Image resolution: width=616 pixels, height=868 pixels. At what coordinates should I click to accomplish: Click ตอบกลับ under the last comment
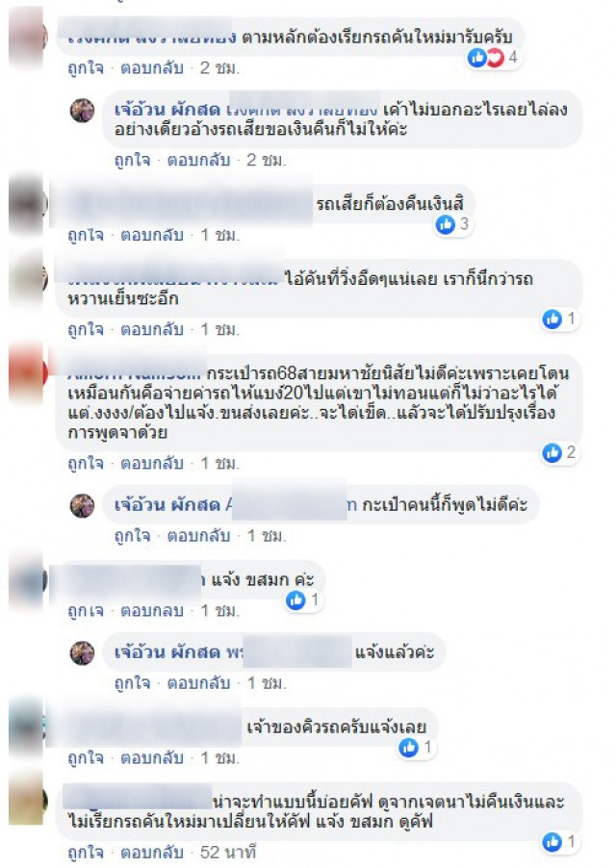152,852
